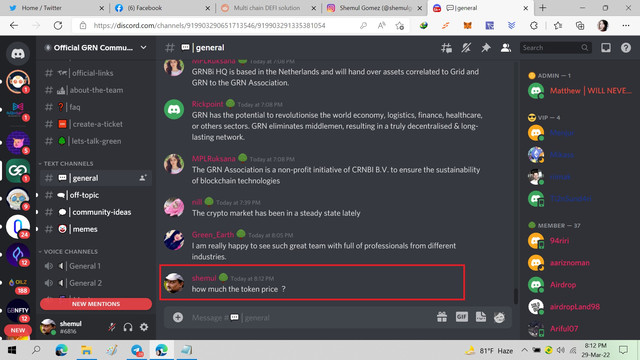
Task: Open taskbar search magnifier
Action: click(x=36, y=350)
